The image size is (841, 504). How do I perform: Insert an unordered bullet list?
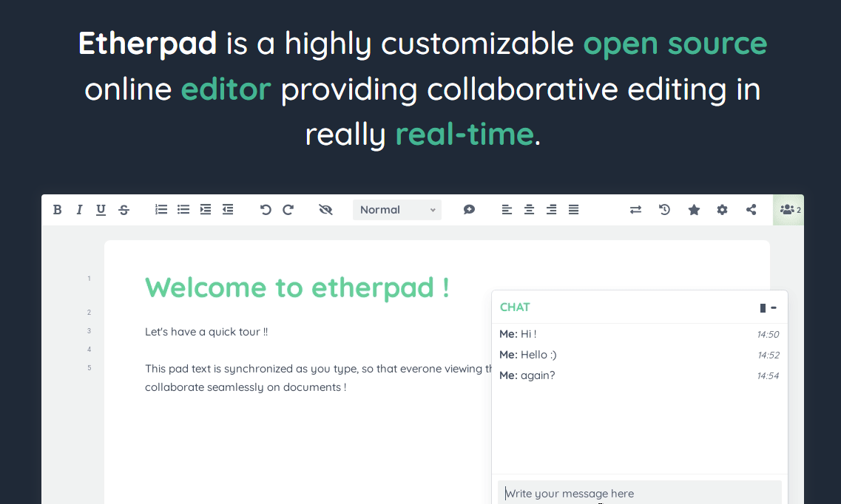coord(183,210)
